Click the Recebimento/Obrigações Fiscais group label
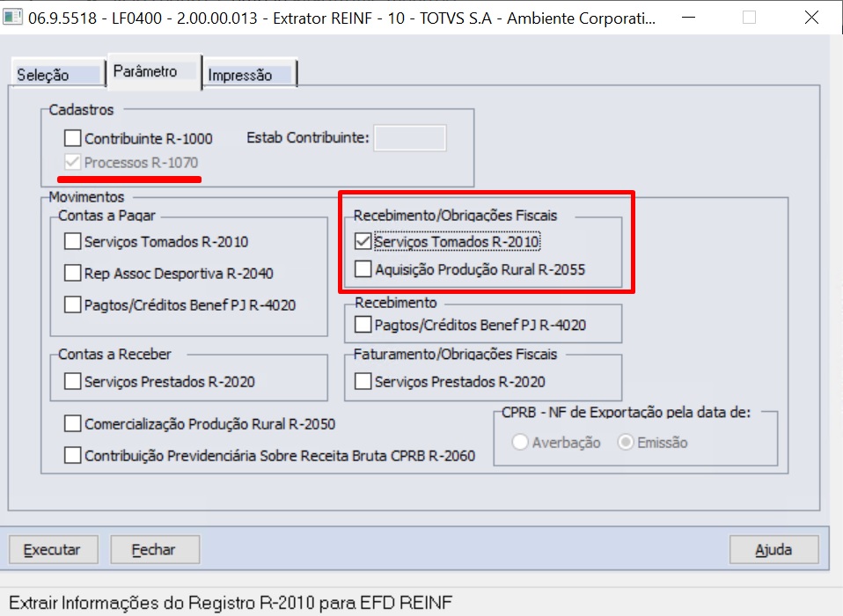The image size is (843, 616). [455, 216]
